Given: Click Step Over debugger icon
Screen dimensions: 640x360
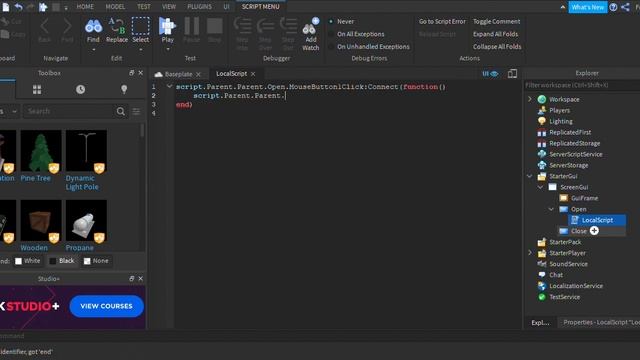Looking at the screenshot, I should click(x=265, y=26).
